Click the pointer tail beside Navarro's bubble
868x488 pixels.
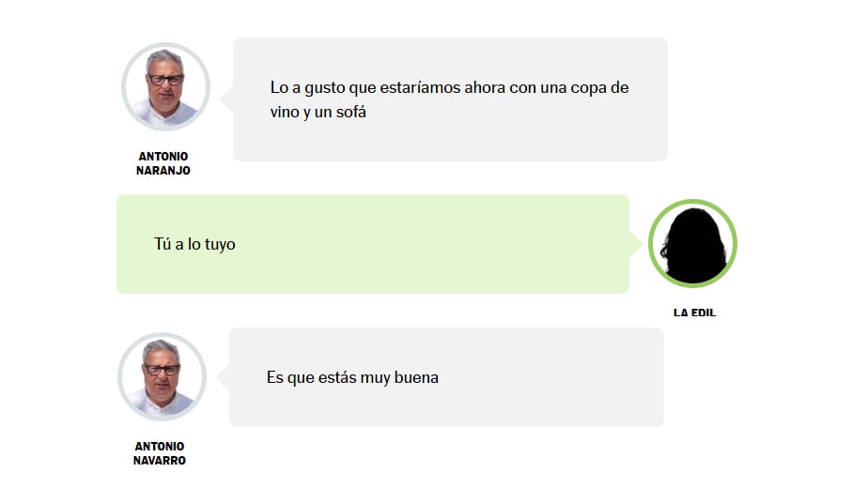click(223, 377)
